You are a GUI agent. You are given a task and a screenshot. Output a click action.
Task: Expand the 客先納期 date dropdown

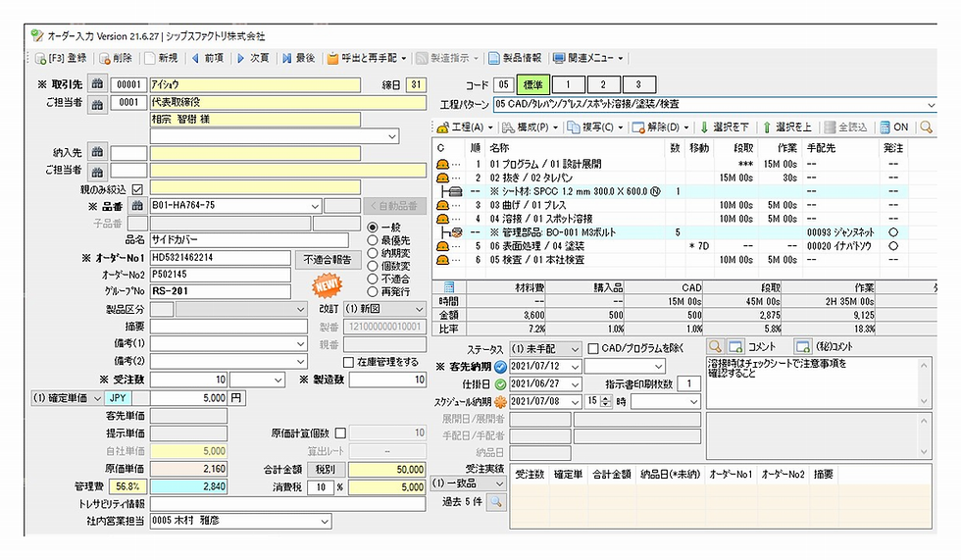[x=575, y=367]
